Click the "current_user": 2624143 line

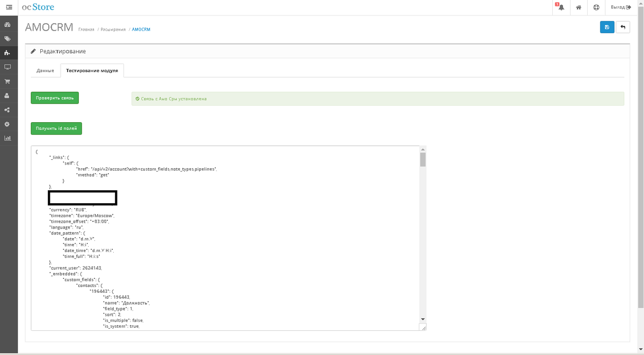pos(76,268)
